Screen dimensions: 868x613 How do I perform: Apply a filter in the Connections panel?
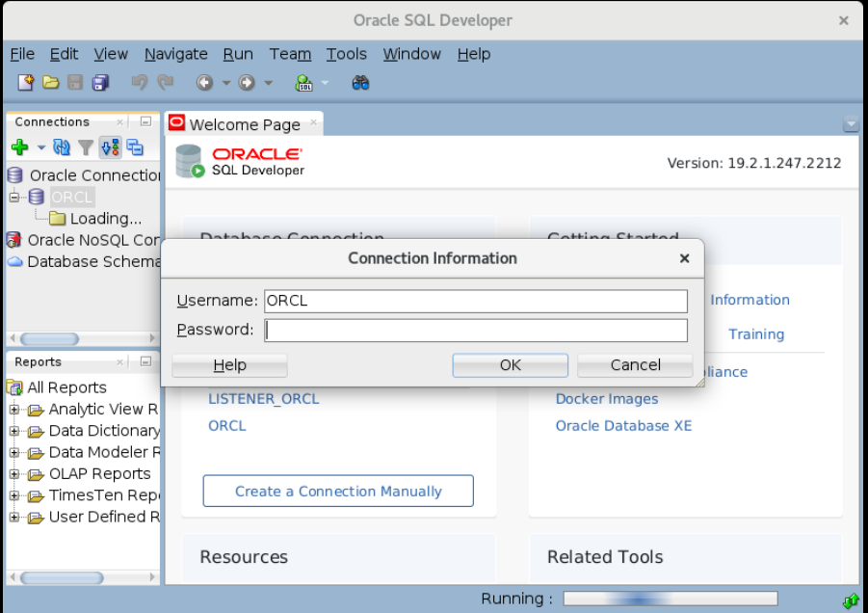coord(86,147)
